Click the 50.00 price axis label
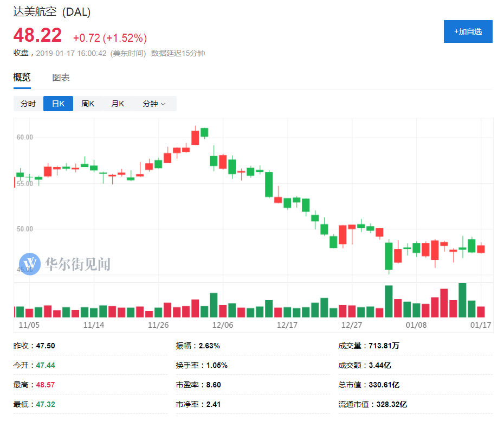This screenshot has width=504, height=427. point(25,229)
